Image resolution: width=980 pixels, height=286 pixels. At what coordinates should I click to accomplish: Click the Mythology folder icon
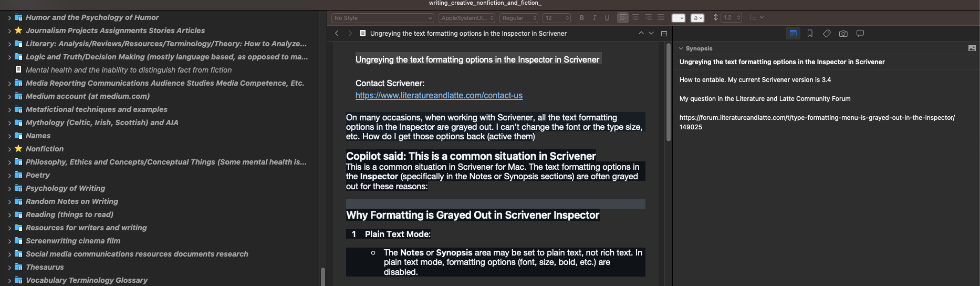(x=18, y=122)
